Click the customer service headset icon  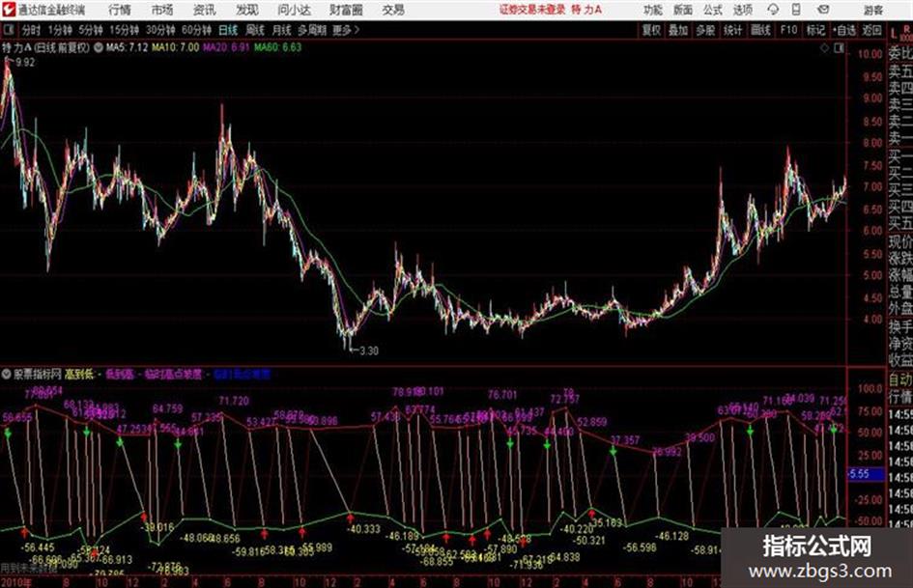point(773,10)
